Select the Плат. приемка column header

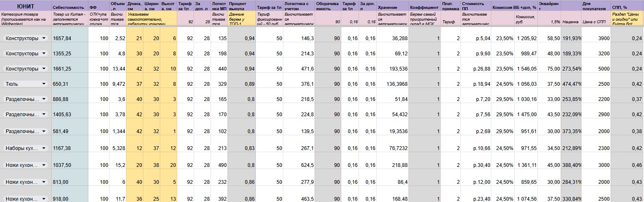[x=451, y=6]
